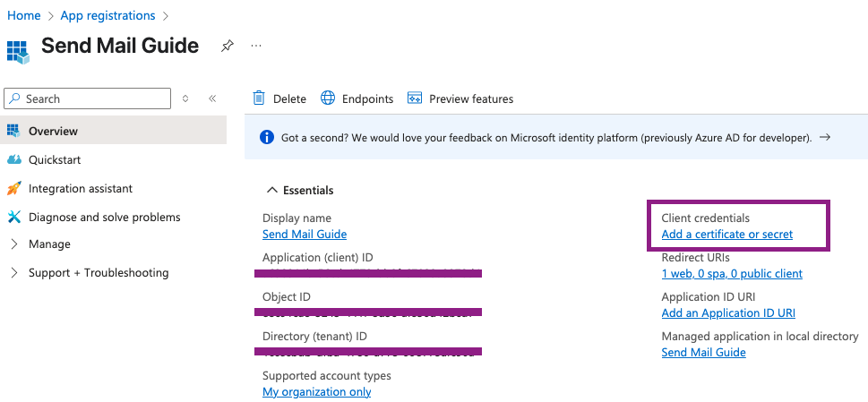Expand the Manage section
The width and height of the screenshot is (868, 402).
(14, 244)
